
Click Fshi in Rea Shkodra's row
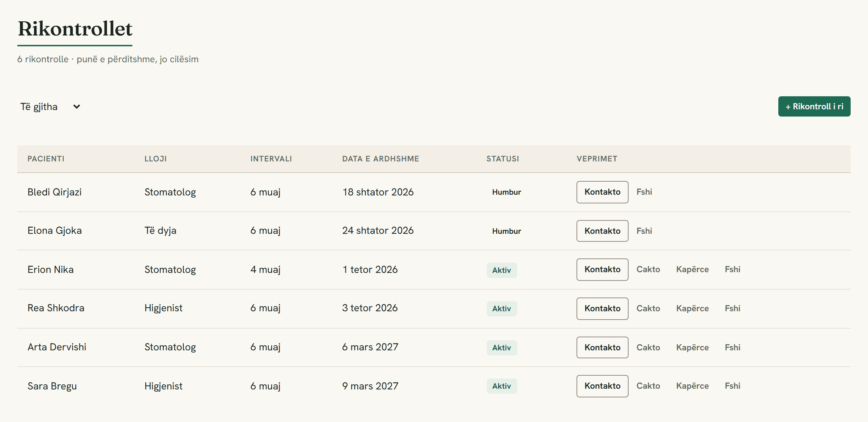[732, 309]
